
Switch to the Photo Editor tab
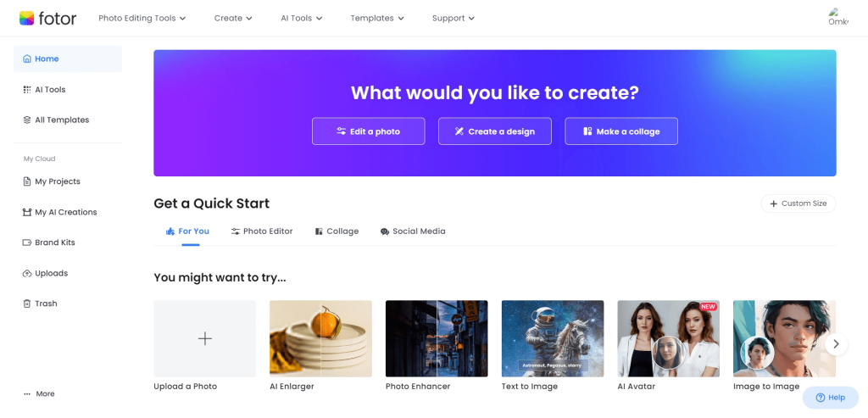pos(262,231)
